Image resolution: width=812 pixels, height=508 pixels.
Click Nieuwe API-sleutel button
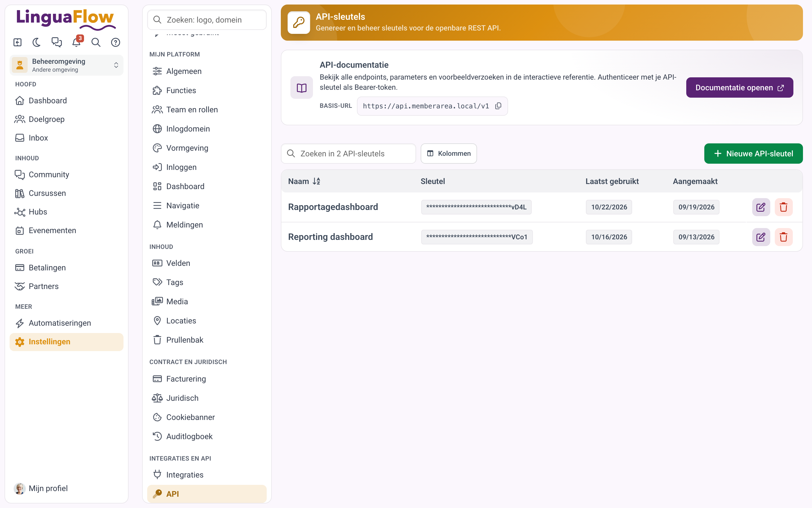(x=753, y=154)
